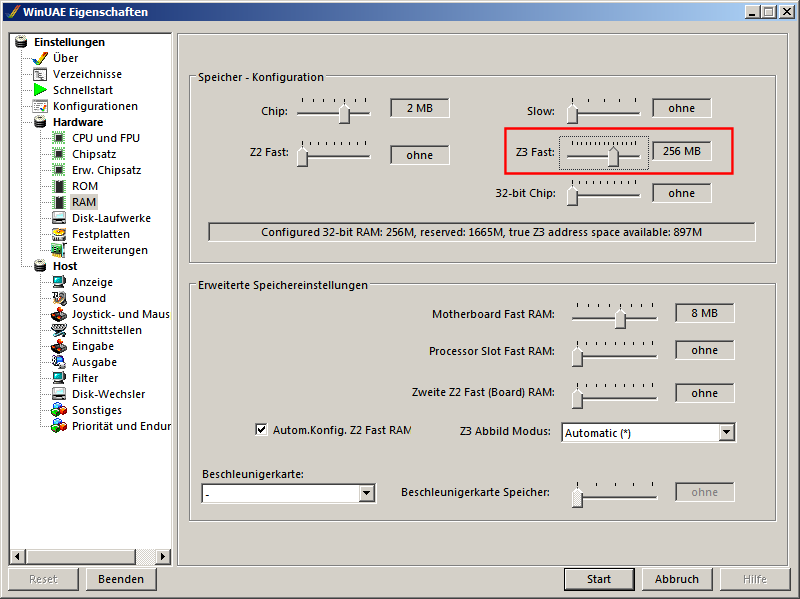Select Festplatten tree entry

tap(101, 234)
